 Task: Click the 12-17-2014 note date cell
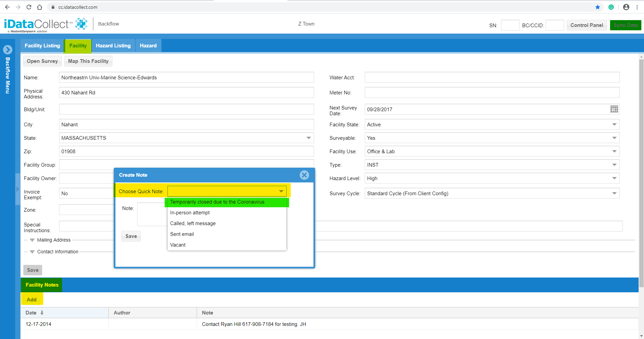click(x=64, y=324)
